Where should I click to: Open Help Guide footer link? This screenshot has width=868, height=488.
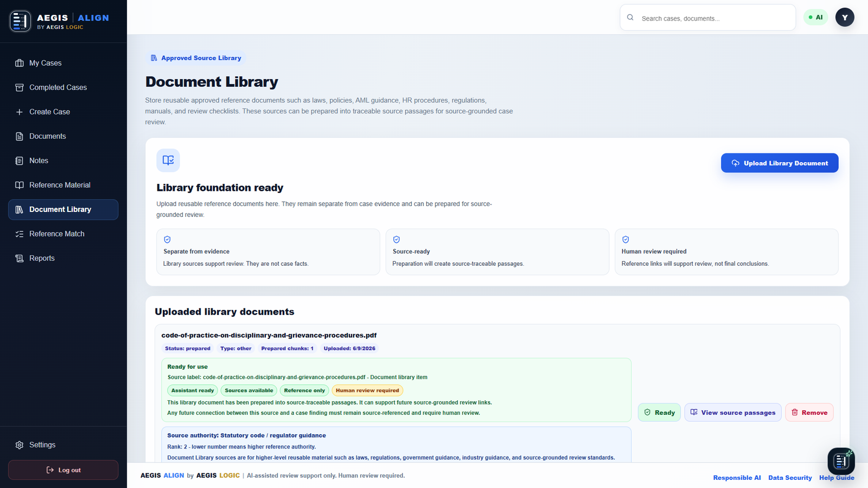click(837, 478)
